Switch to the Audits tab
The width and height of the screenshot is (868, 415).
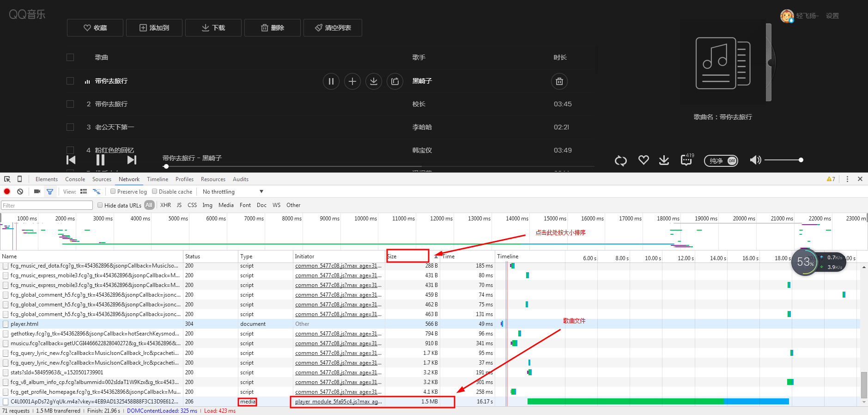tap(241, 179)
